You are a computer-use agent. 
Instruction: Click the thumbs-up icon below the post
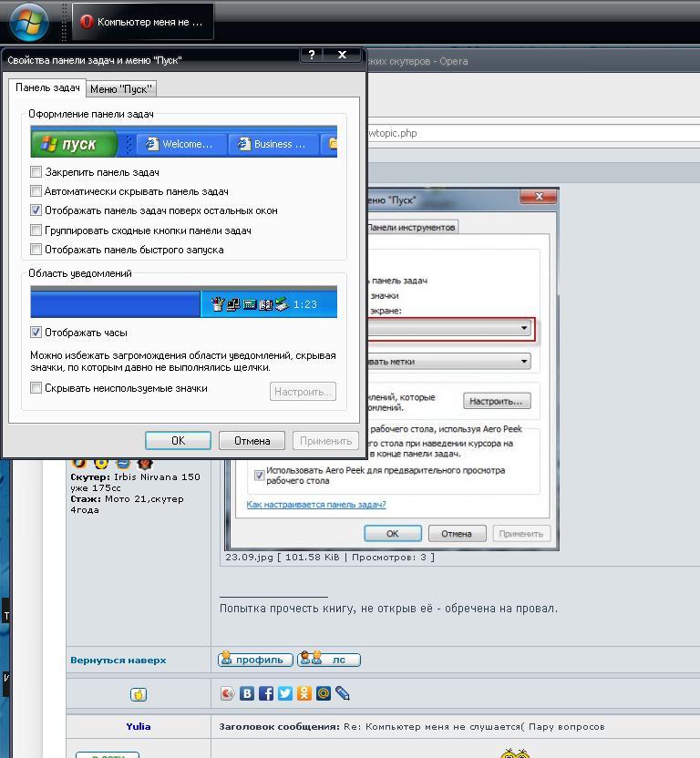[138, 694]
